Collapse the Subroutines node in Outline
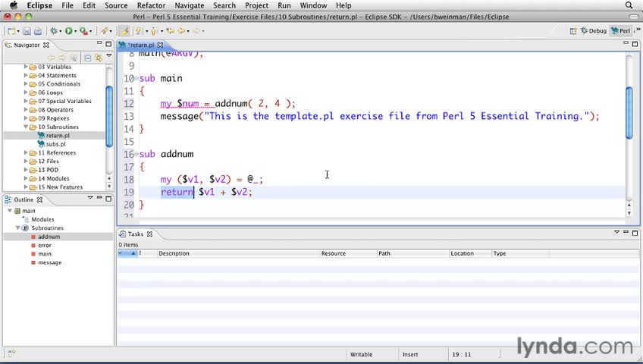This screenshot has height=364, width=643. (x=17, y=228)
